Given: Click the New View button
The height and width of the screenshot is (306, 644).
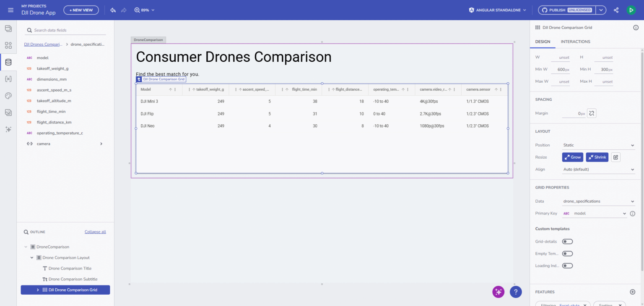Looking at the screenshot, I should point(81,10).
